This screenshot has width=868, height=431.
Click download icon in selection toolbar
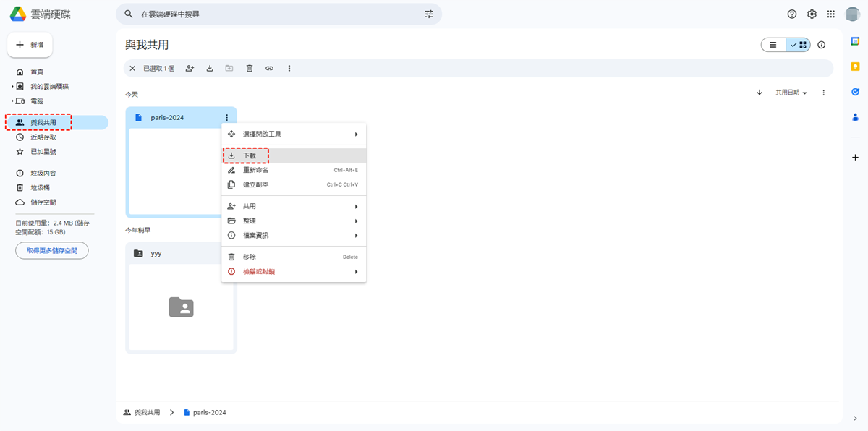coord(210,68)
